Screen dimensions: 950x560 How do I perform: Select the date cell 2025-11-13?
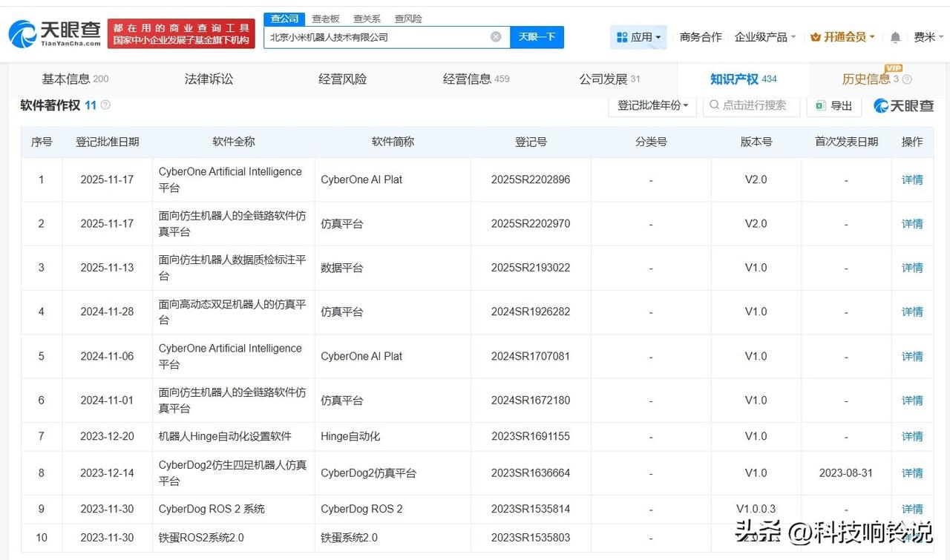(107, 268)
